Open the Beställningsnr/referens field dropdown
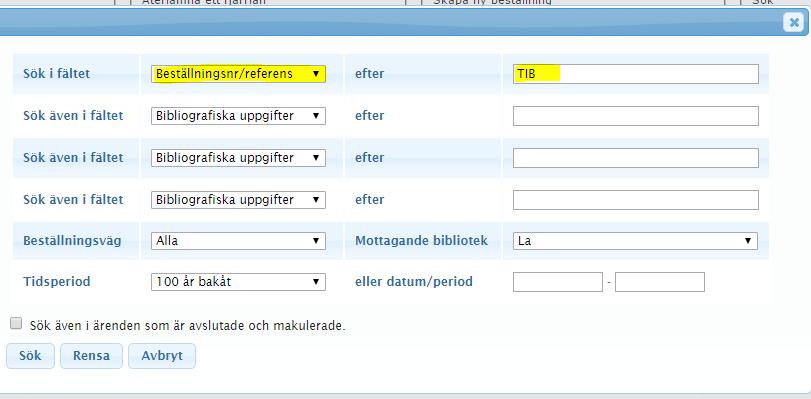 coord(238,74)
